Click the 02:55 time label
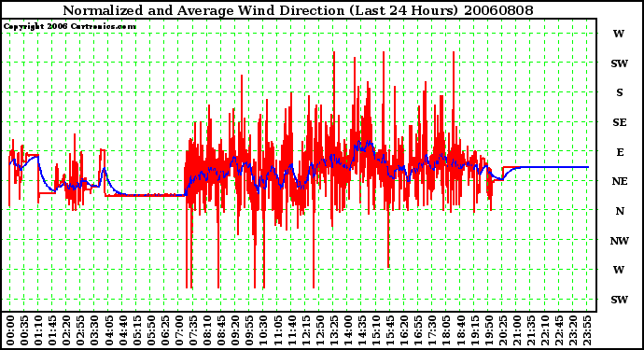This screenshot has height=350, width=644. coord(80,330)
